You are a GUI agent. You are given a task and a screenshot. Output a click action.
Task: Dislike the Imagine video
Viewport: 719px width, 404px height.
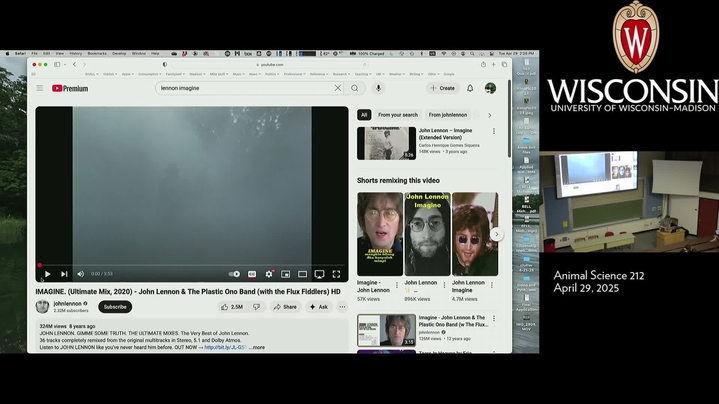pos(256,307)
